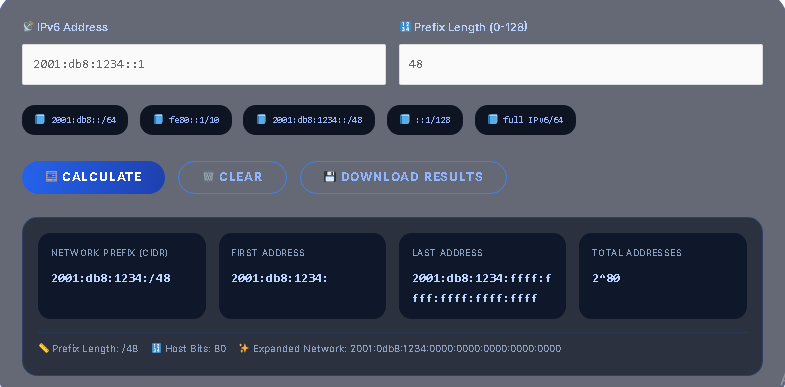Run the Calculate button
The height and width of the screenshot is (387, 785).
[94, 177]
